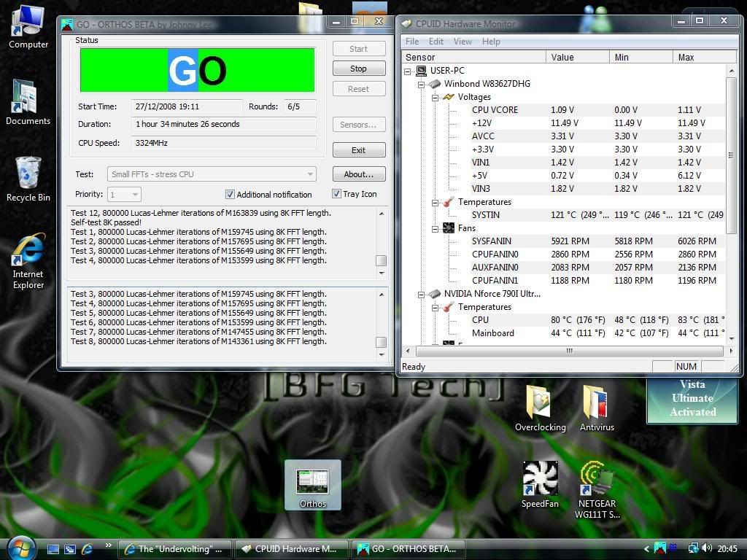This screenshot has width=747, height=560.
Task: Click Hardware Monitor vertical scrollbar thumb
Action: tap(731, 155)
